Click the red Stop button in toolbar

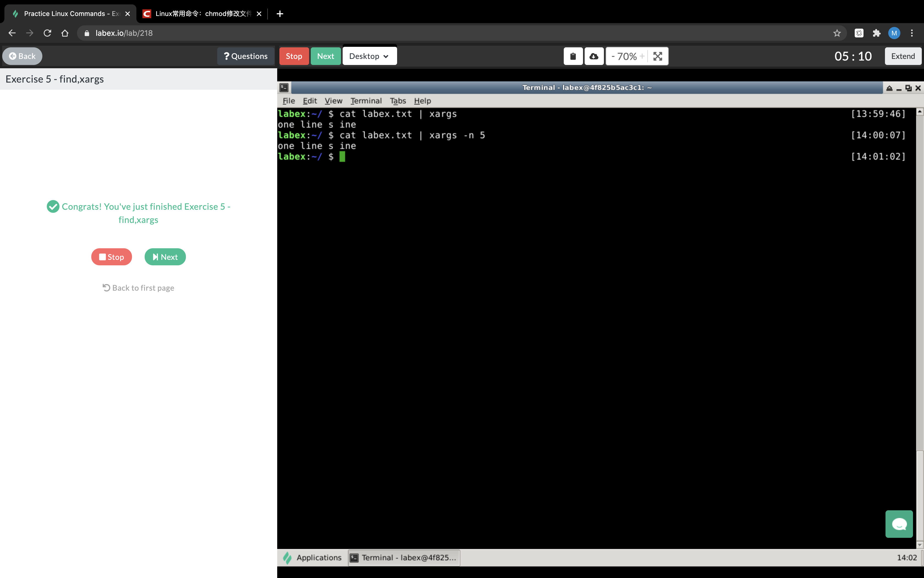point(294,56)
